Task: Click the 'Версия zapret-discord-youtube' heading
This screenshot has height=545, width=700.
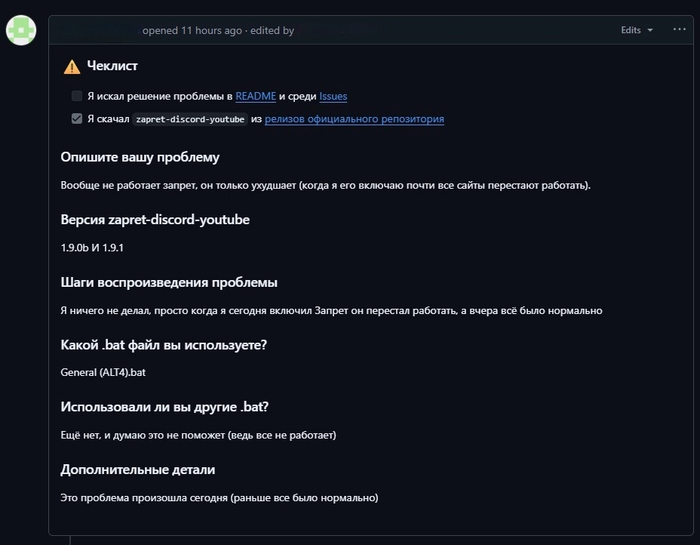Action: 155,219
